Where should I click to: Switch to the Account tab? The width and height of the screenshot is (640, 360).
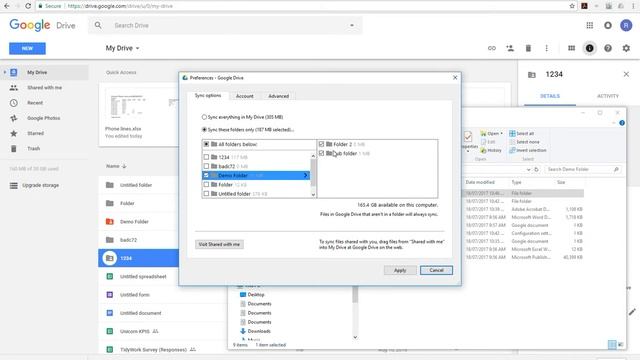[x=244, y=96]
